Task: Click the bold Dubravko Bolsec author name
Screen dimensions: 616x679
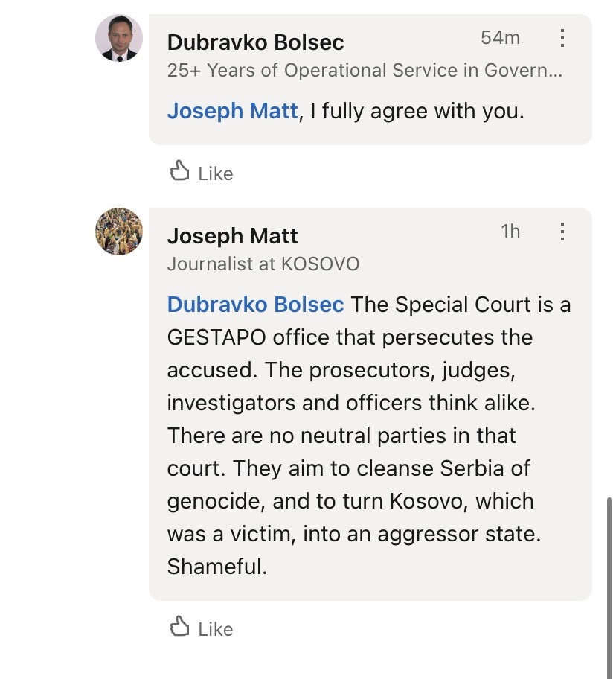Action: click(255, 42)
